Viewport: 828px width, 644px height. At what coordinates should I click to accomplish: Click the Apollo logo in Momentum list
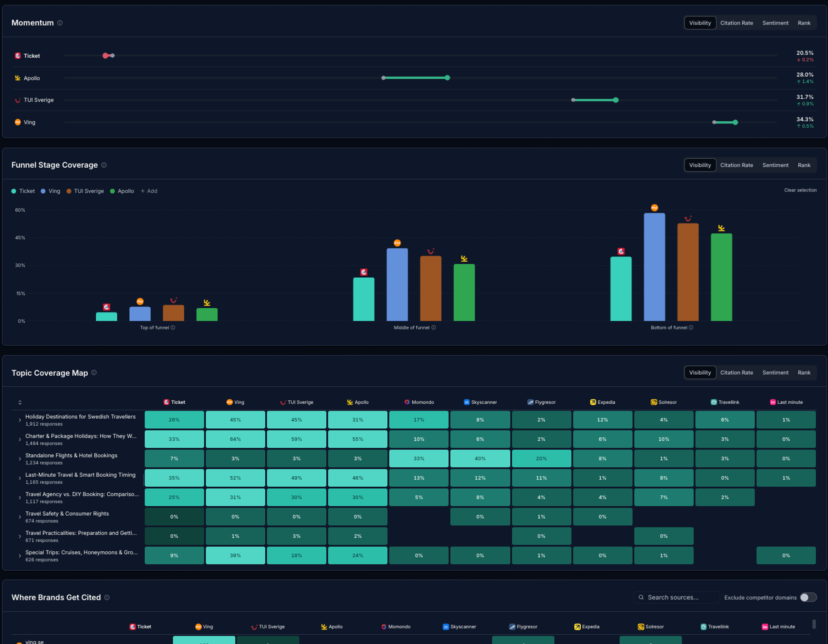(18, 78)
